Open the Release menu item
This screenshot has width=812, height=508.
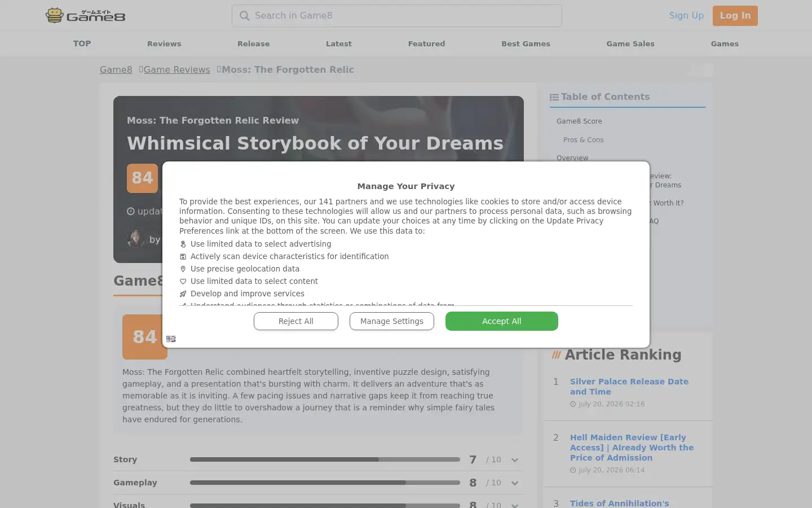coord(254,43)
